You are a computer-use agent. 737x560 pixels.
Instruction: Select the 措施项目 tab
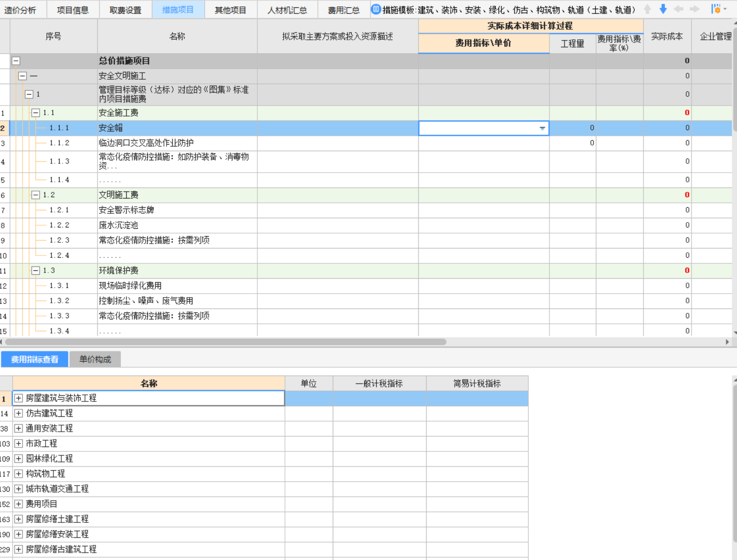178,10
